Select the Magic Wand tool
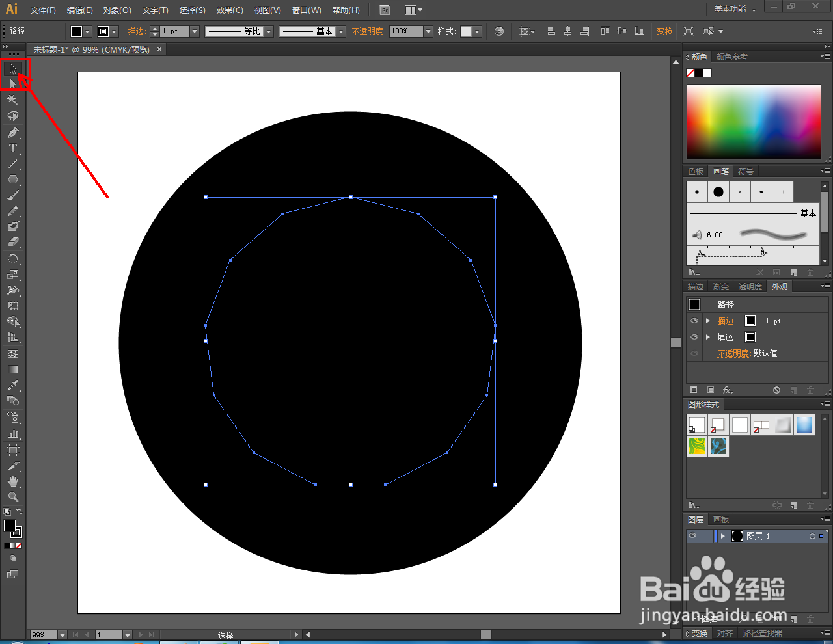The height and width of the screenshot is (644, 833). point(13,100)
